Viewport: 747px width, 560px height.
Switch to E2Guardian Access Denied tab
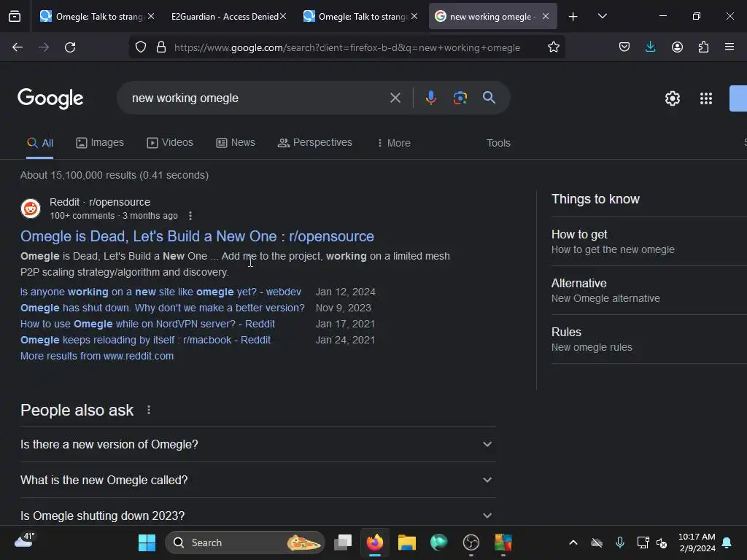[224, 17]
